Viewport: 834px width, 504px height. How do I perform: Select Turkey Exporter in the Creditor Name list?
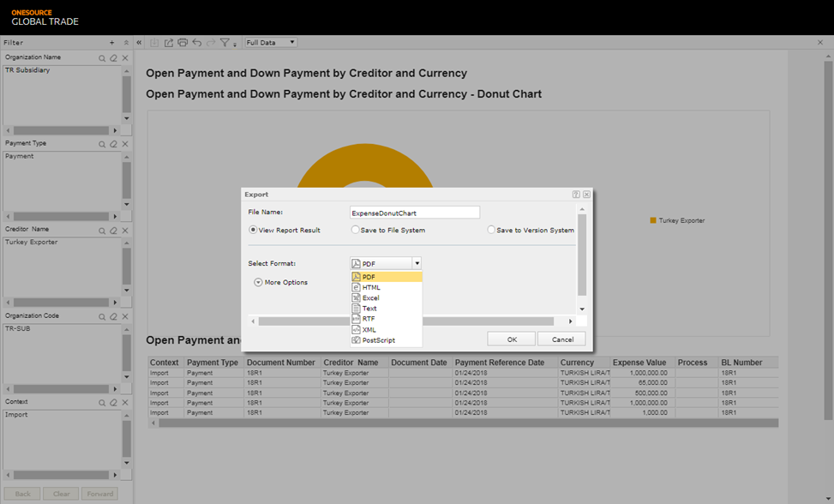(32, 242)
